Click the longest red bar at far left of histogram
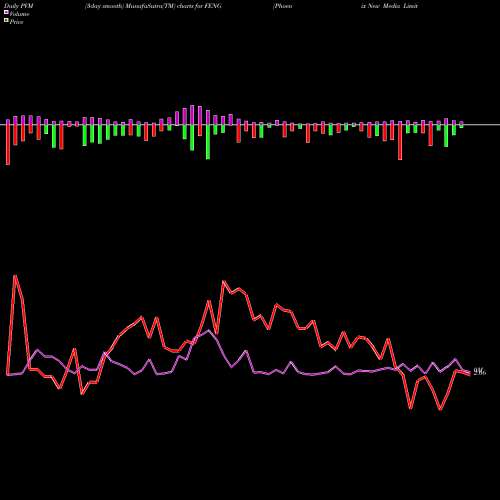Screen dimensions: 500x500 click(x=8, y=145)
